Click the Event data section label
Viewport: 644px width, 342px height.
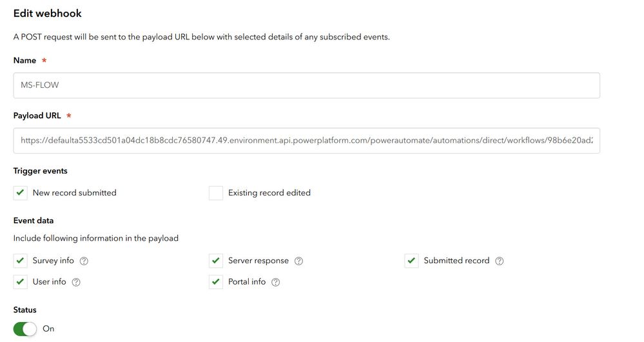tap(34, 221)
